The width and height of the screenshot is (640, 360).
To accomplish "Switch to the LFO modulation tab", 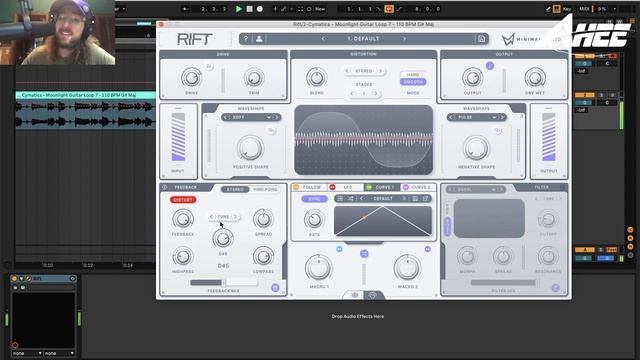I will click(344, 187).
